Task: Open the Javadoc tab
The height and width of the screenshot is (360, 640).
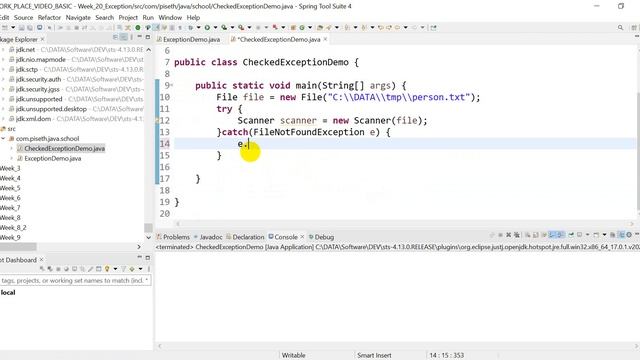Action: (x=211, y=237)
